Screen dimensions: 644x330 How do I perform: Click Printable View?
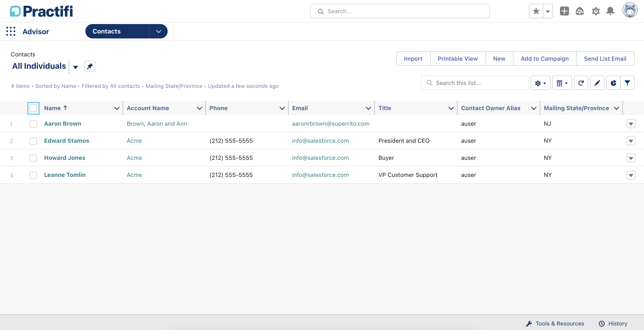pos(457,58)
